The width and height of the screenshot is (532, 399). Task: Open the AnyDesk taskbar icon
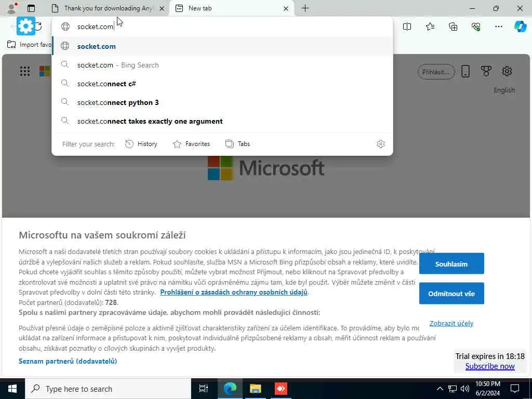281,389
